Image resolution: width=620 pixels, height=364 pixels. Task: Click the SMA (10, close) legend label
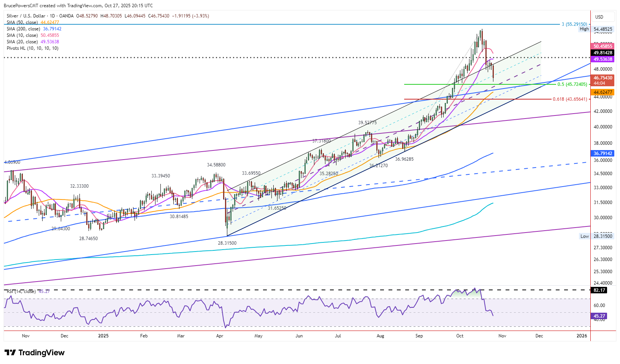(22, 35)
